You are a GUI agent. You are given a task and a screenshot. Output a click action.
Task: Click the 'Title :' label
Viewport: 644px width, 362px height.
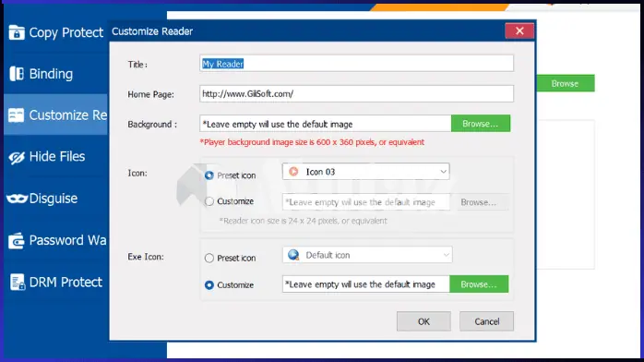point(137,65)
